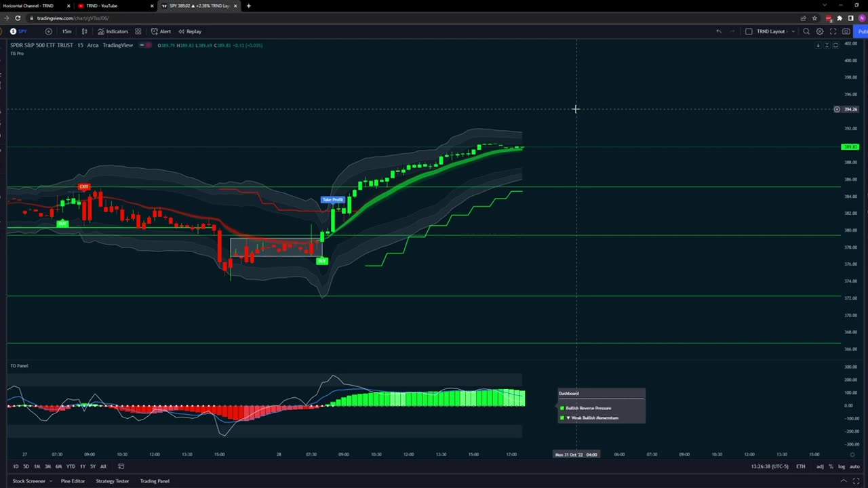The width and height of the screenshot is (868, 488).
Task: Click the collapse pane icon at chart top right
Action: [x=827, y=45]
